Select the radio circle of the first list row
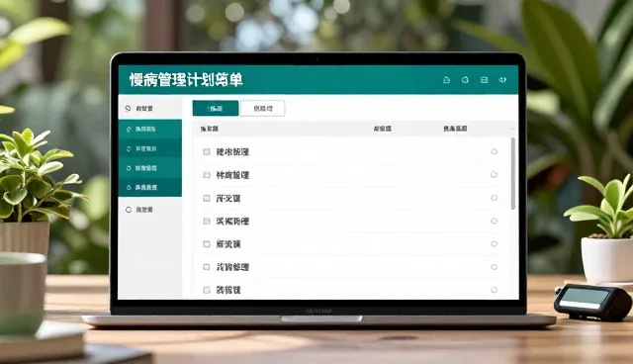The image size is (633, 364). click(495, 151)
